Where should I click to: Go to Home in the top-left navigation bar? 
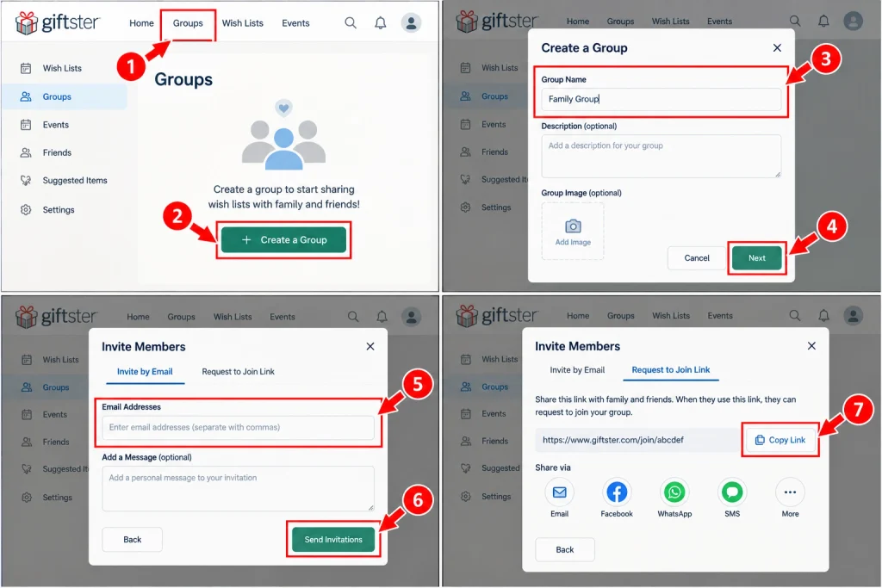click(141, 23)
